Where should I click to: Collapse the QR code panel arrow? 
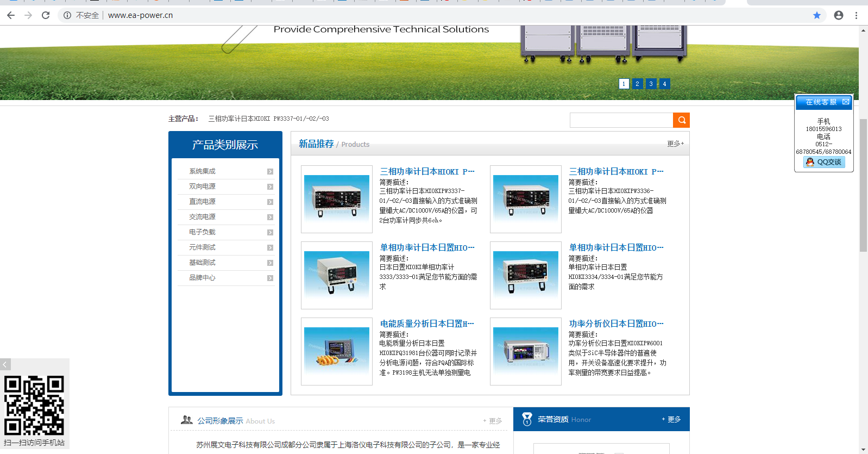coord(5,364)
